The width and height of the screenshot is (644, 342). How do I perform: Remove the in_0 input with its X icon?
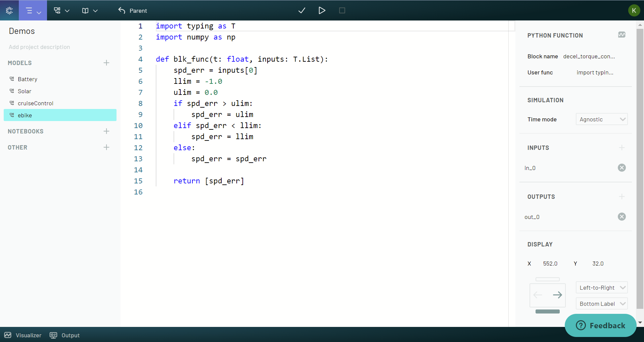(x=622, y=168)
